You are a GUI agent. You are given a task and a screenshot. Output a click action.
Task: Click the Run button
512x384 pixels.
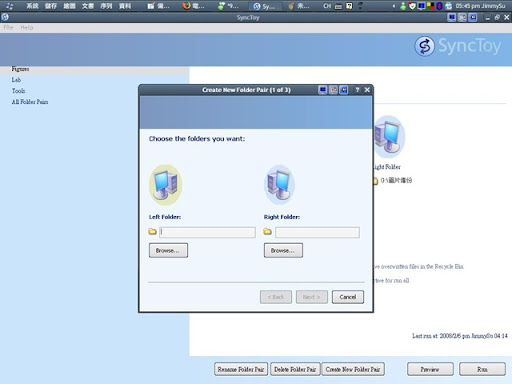click(482, 369)
